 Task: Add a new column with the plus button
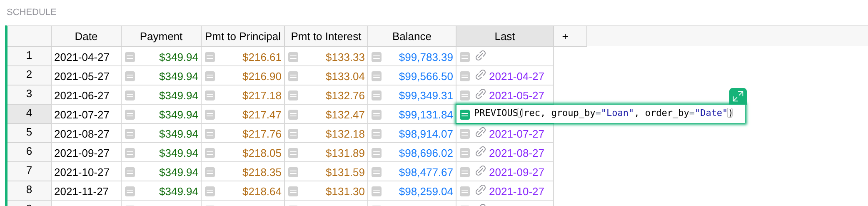(x=565, y=37)
